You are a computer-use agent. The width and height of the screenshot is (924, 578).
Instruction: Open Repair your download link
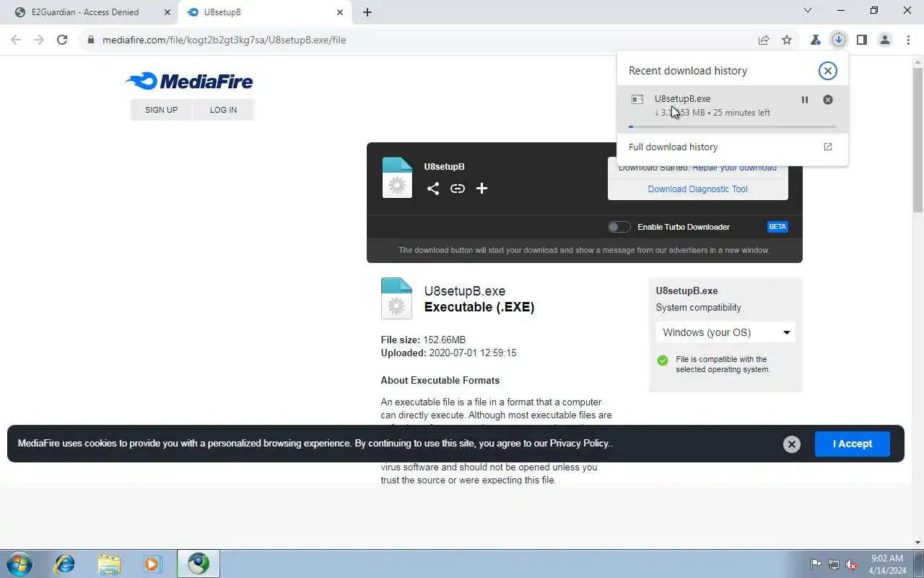pos(734,168)
